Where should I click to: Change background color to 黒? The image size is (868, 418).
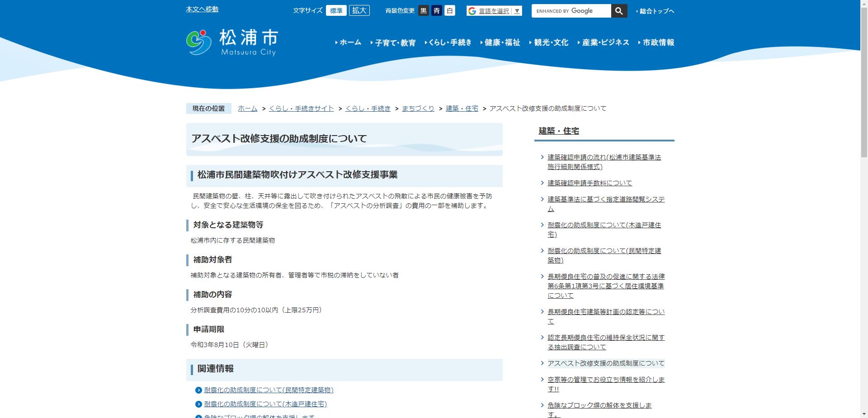(423, 10)
